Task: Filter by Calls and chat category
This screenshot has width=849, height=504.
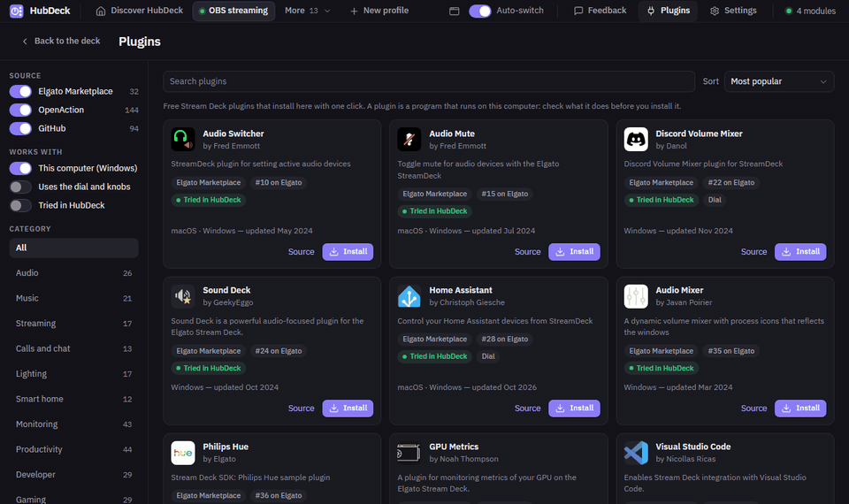Action: tap(73, 348)
